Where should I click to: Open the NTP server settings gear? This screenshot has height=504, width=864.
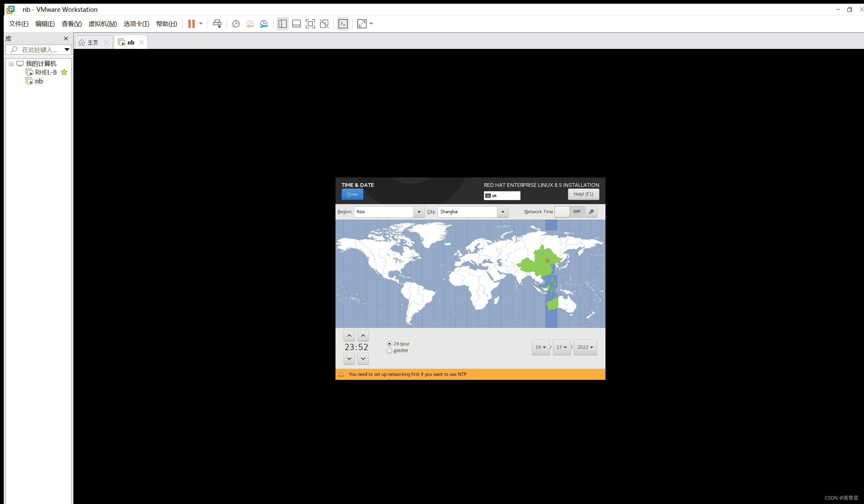tap(591, 212)
